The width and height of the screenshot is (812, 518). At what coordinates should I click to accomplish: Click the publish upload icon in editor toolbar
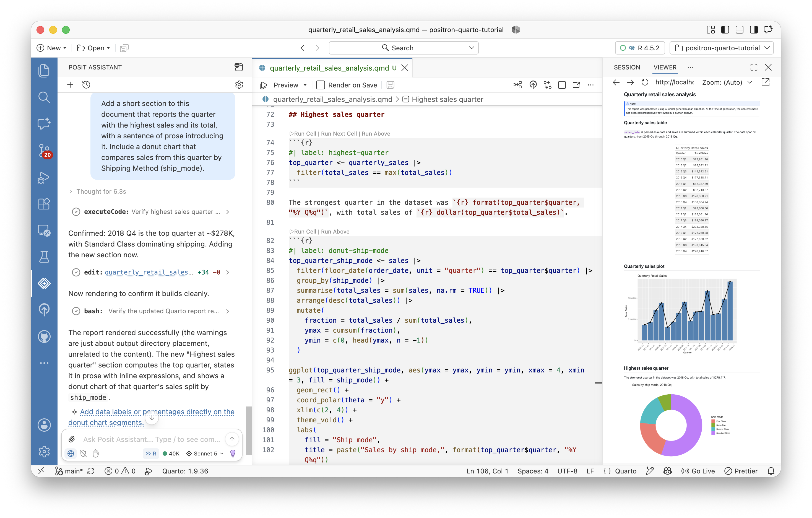pos(533,85)
